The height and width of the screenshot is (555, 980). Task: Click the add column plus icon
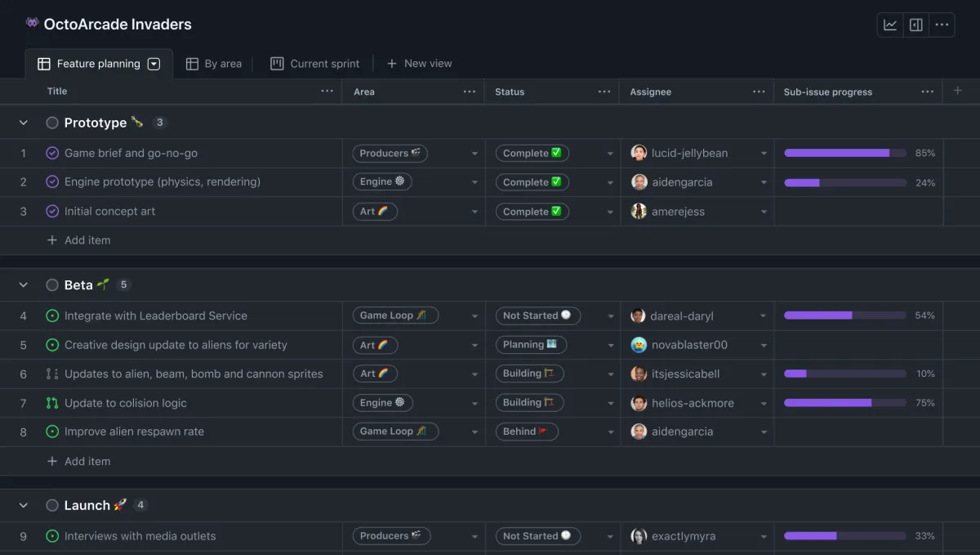pyautogui.click(x=958, y=91)
